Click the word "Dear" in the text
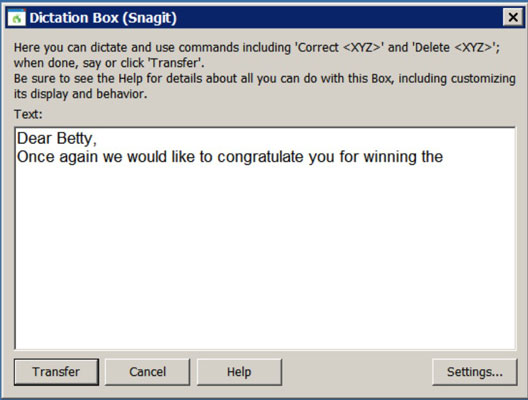Screen dimensions: 528x400 click(34, 138)
